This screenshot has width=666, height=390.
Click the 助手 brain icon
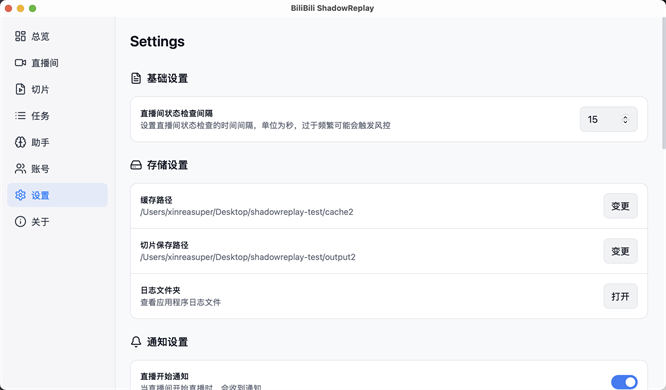click(20, 142)
